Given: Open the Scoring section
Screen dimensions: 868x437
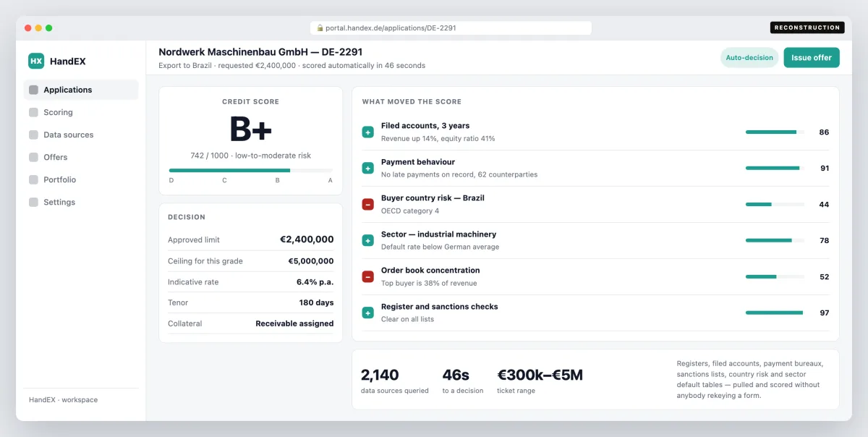Looking at the screenshot, I should (x=81, y=112).
